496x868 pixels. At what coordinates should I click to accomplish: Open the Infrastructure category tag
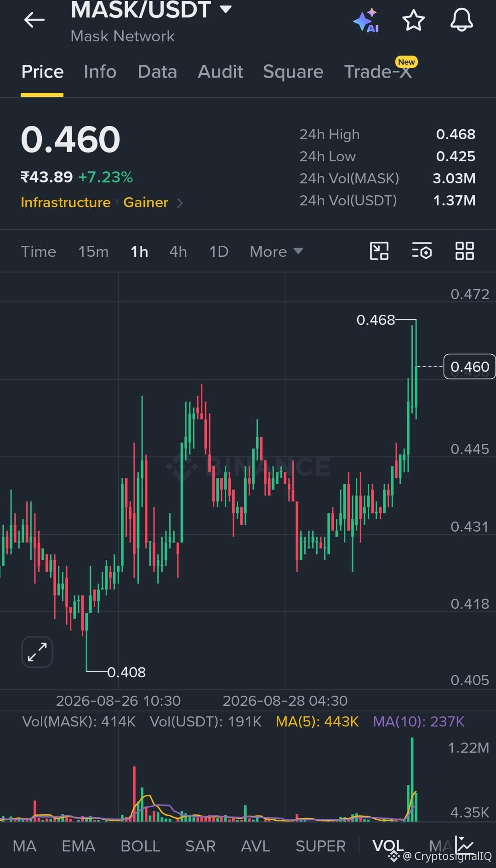click(x=66, y=203)
